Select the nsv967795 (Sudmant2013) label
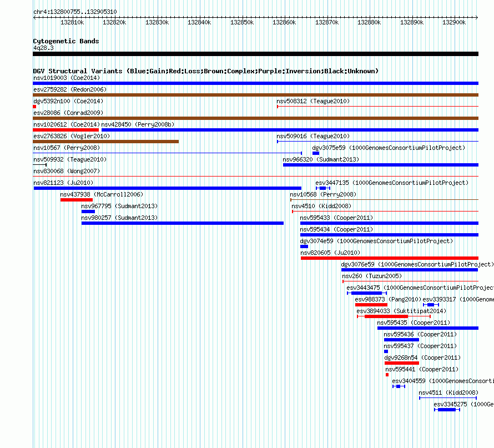Viewport: 494px width, 448px height. click(x=119, y=206)
